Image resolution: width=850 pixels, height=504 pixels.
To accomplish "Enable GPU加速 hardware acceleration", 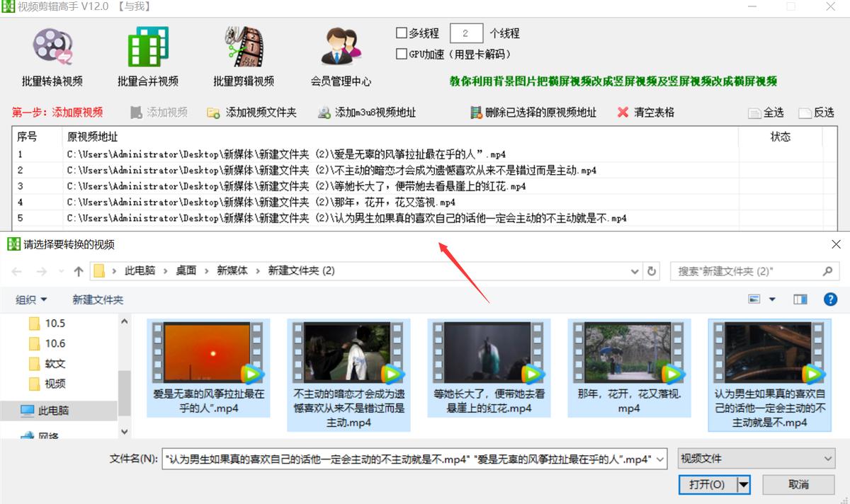I will tap(400, 54).
